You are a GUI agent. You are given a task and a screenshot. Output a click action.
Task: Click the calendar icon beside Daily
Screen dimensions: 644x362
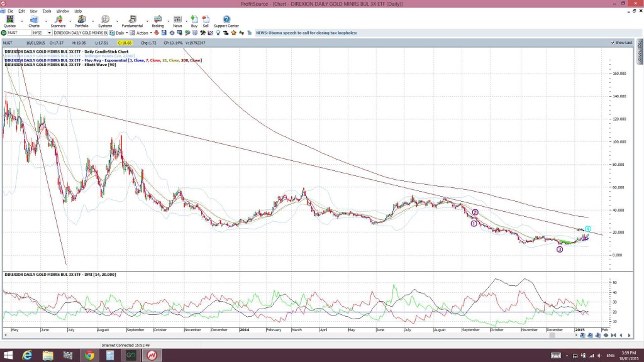coord(112,33)
